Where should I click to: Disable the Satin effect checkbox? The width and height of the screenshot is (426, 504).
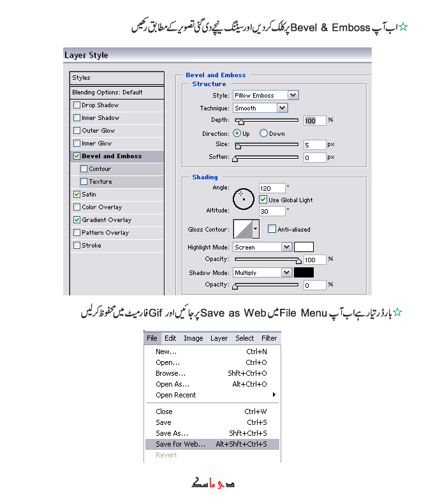(x=77, y=195)
